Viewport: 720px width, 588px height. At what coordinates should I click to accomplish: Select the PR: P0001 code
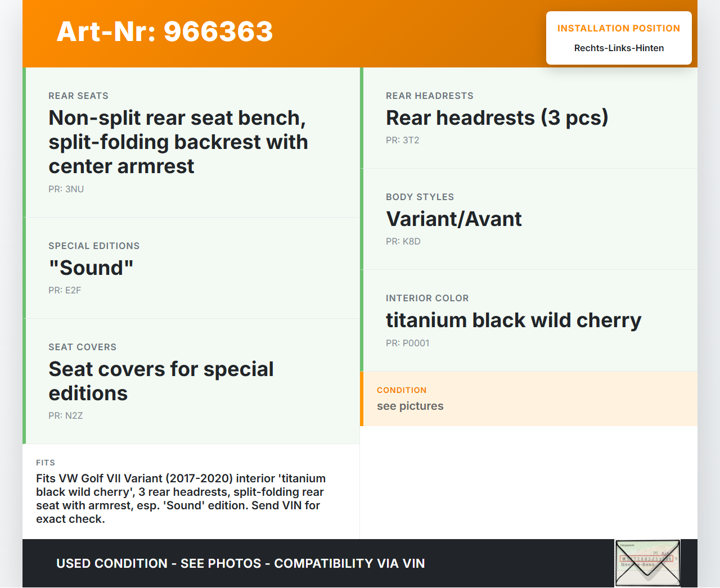(x=408, y=343)
